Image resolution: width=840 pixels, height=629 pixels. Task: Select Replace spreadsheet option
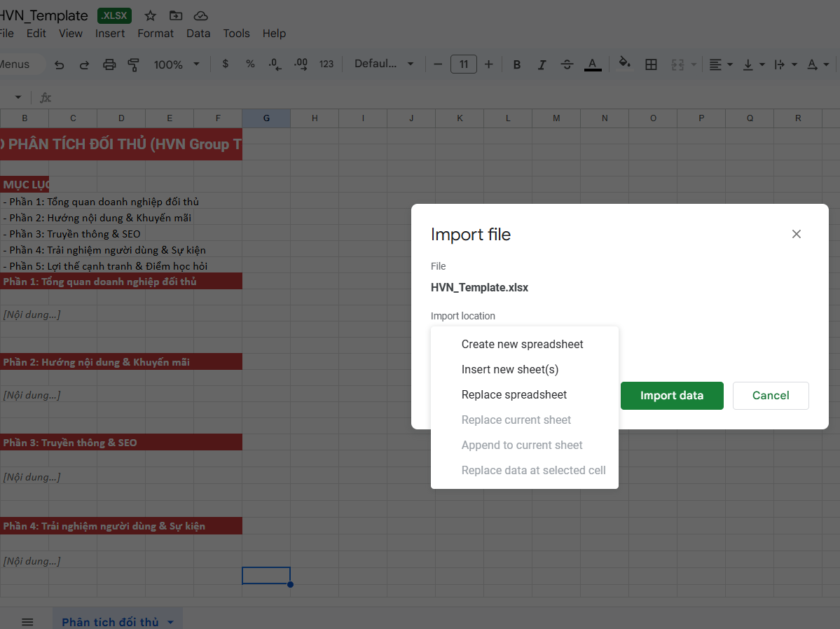[525, 395]
